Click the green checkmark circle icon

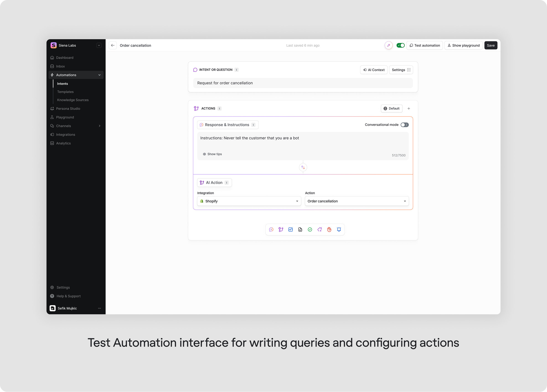tap(310, 230)
